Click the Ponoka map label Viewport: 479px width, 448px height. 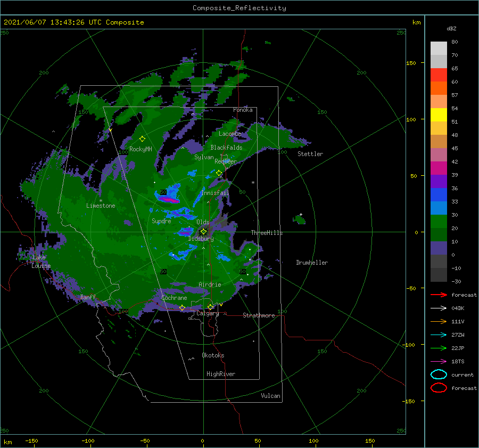(243, 110)
